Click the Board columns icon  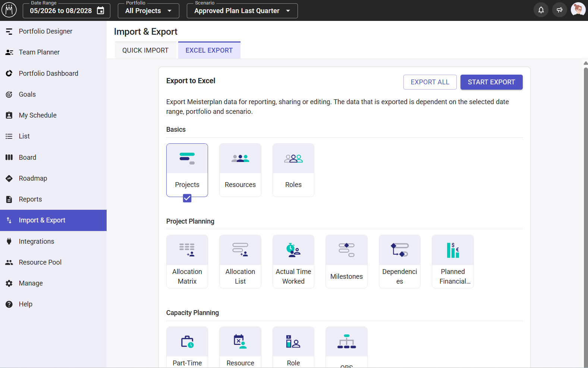coord(9,158)
